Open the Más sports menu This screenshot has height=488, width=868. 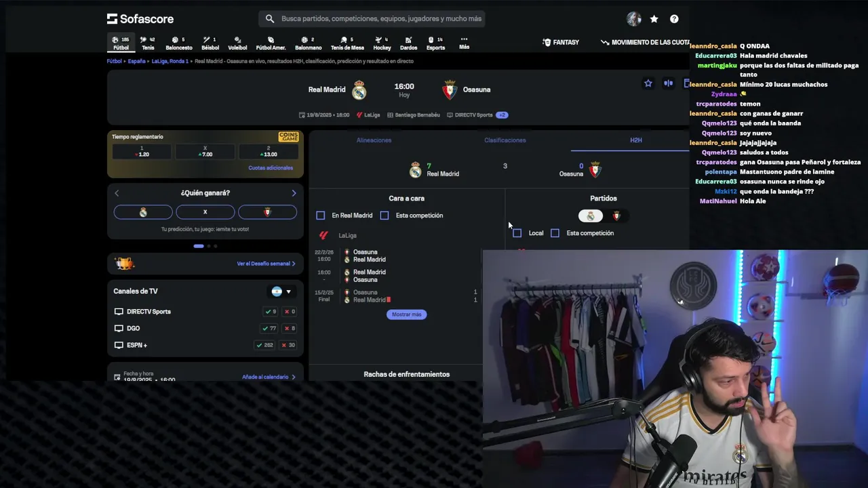tap(464, 43)
